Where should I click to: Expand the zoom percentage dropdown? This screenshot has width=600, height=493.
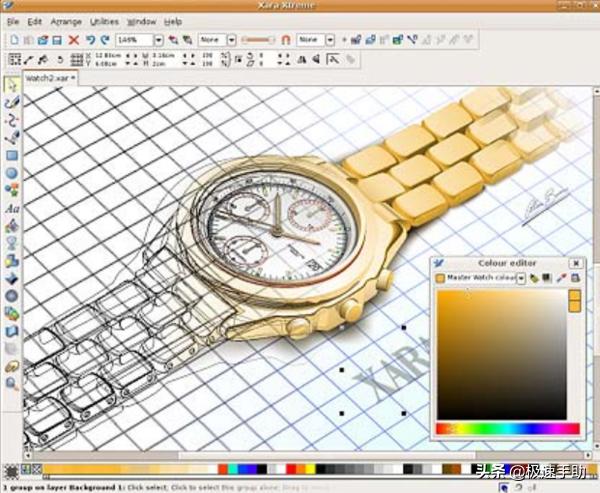pyautogui.click(x=159, y=40)
